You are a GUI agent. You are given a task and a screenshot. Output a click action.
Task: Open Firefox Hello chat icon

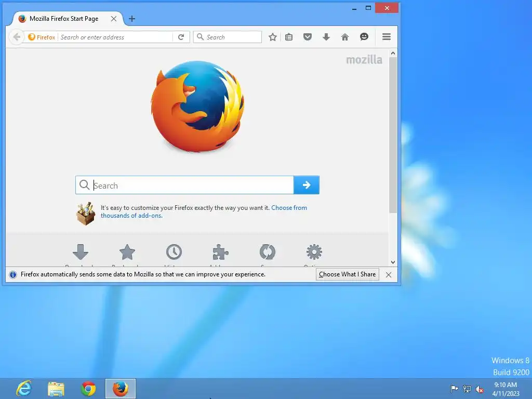click(364, 37)
